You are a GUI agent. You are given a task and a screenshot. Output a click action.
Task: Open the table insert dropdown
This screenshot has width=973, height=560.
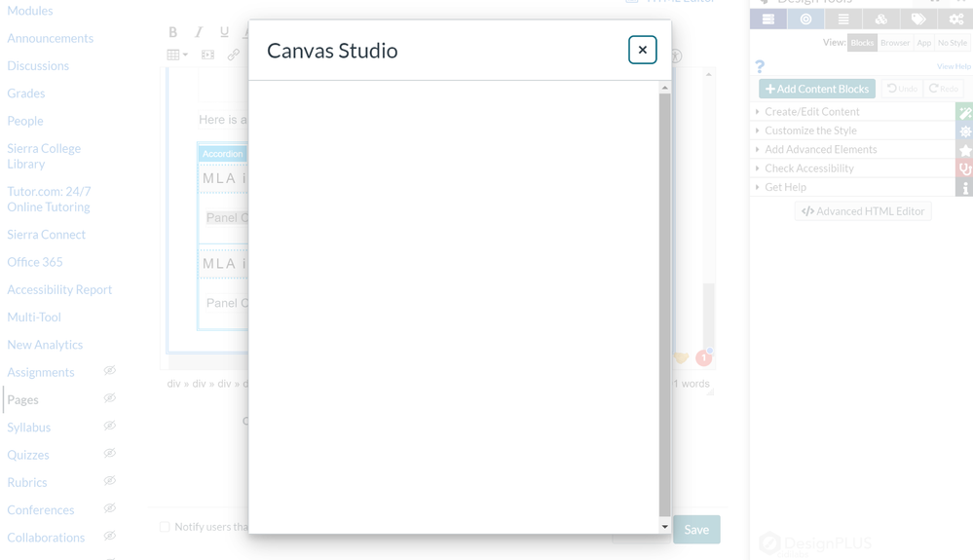(x=177, y=55)
